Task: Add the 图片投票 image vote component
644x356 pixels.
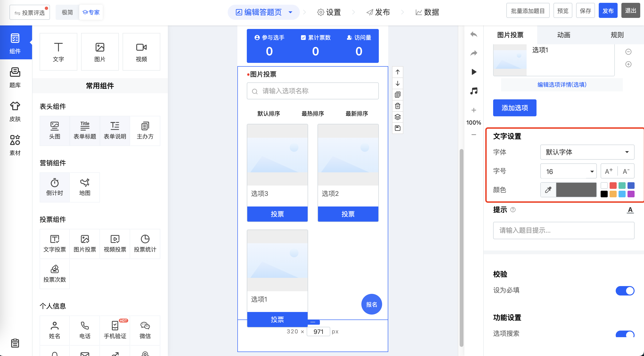Action: [x=85, y=244]
